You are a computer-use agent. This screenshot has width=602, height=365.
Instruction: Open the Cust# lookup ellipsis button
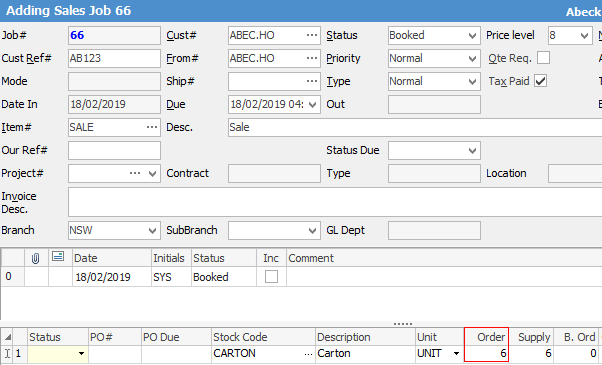(312, 35)
